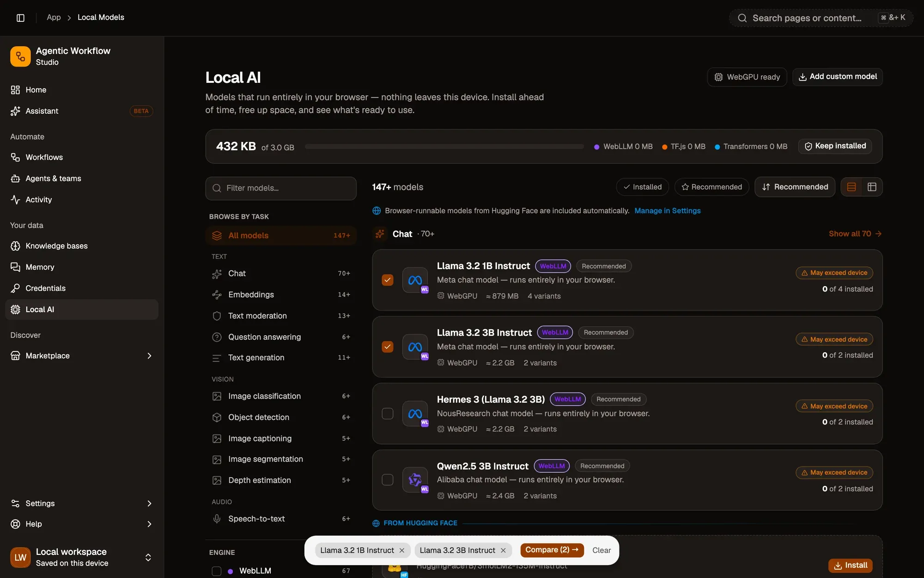Click the WebLLM badge on Qwen2.5
924x578 pixels.
[x=552, y=466]
